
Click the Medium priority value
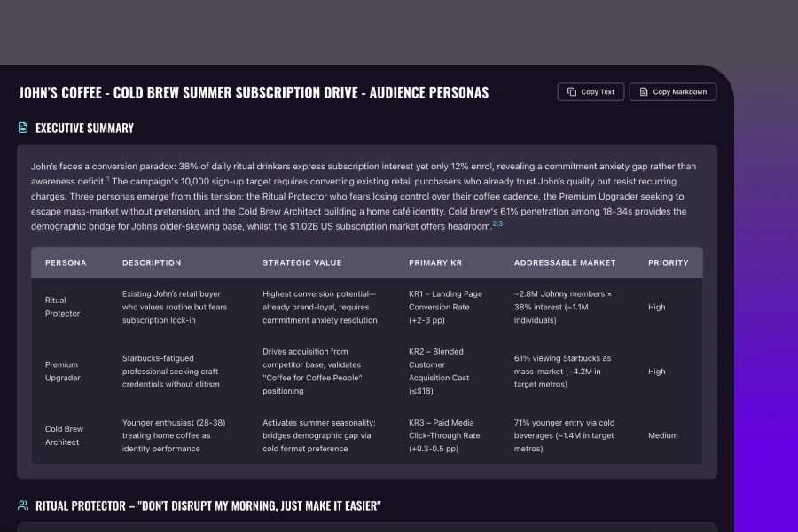click(x=662, y=435)
